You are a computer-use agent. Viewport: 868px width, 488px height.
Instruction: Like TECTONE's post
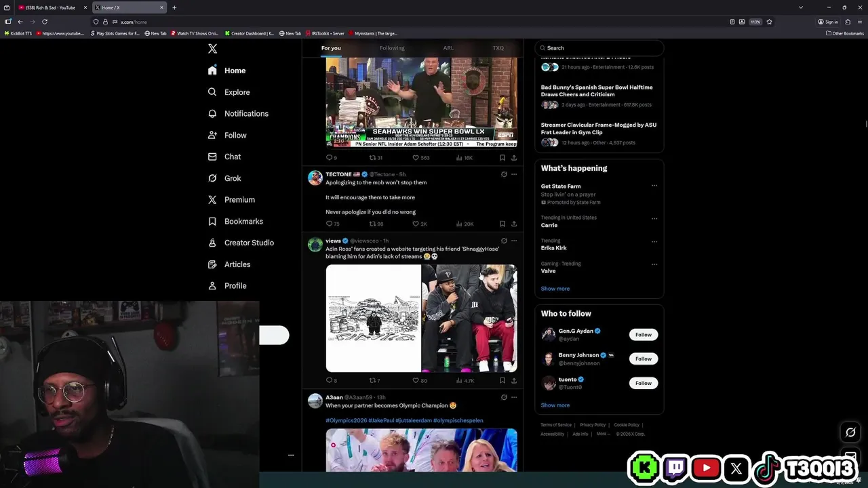point(419,224)
